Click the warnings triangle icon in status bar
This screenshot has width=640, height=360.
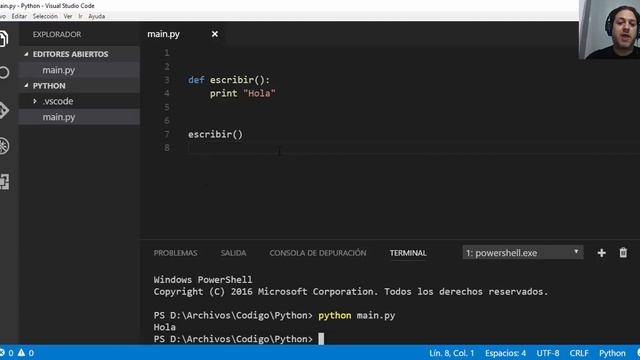pos(21,353)
